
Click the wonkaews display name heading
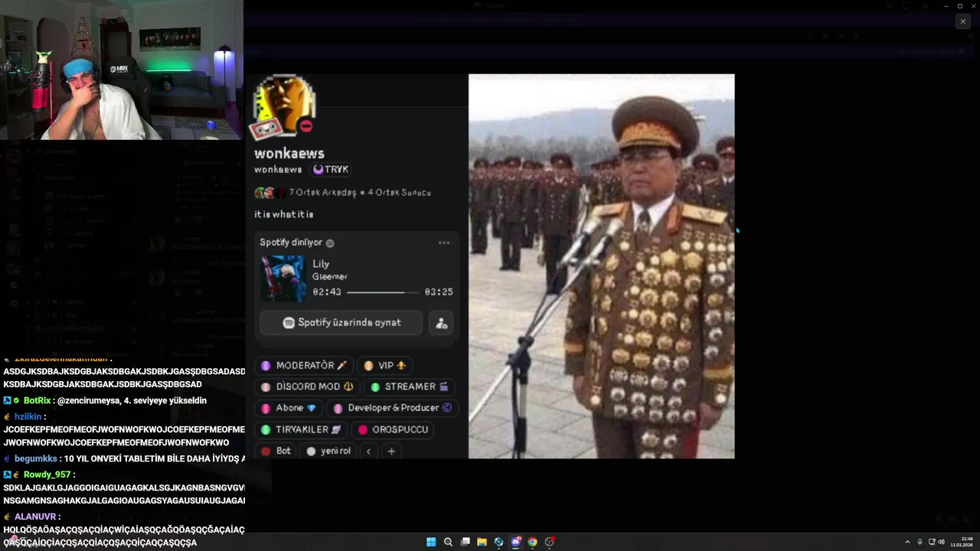(289, 154)
